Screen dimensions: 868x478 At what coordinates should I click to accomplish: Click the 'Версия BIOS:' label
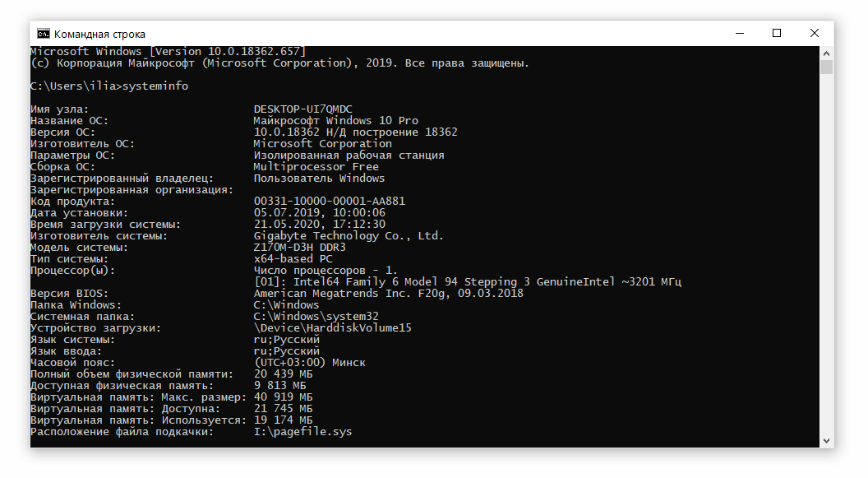tap(69, 294)
